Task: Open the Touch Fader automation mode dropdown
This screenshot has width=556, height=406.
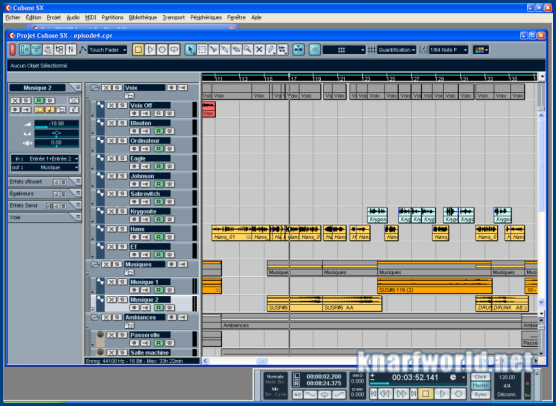Action: (108, 50)
